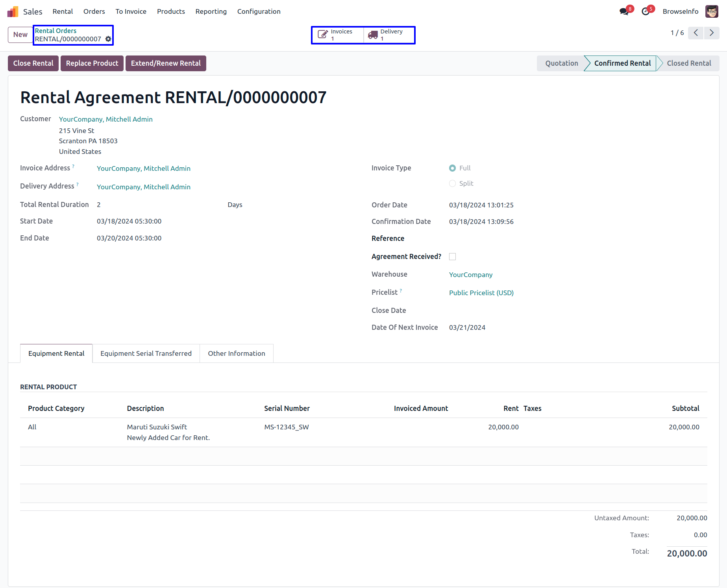Expand the Products menu
727x588 pixels.
pos(171,11)
